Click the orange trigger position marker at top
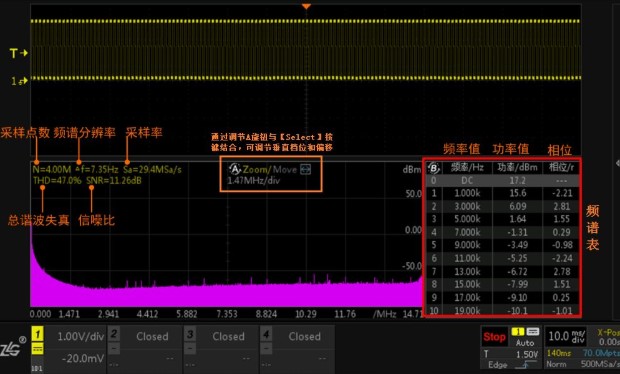 click(x=306, y=7)
